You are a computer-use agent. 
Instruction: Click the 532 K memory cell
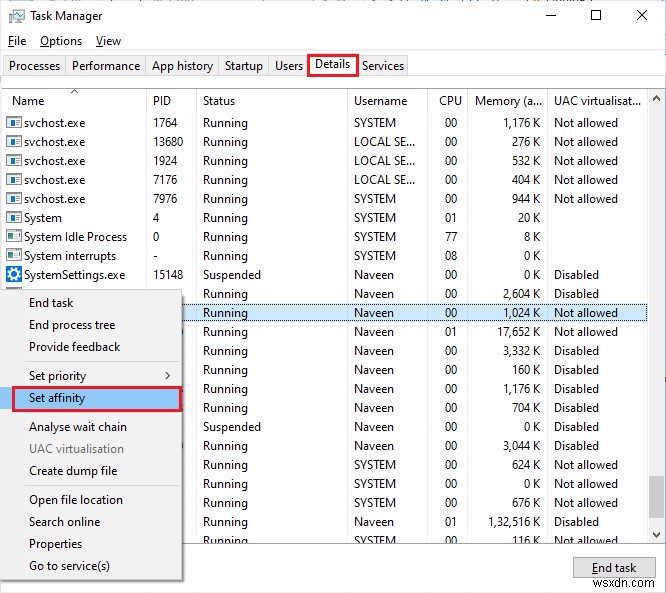point(526,161)
